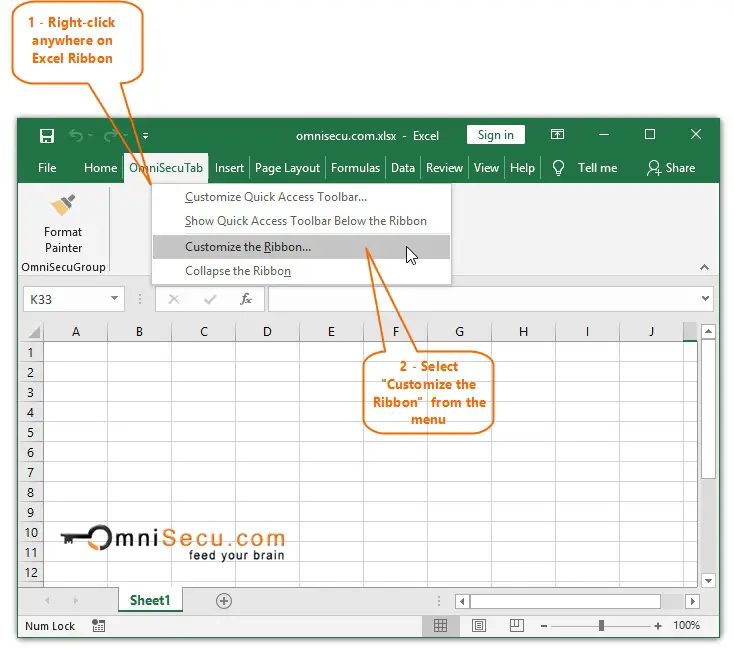This screenshot has width=734, height=655.
Task: Open the Help tab
Action: pos(522,168)
